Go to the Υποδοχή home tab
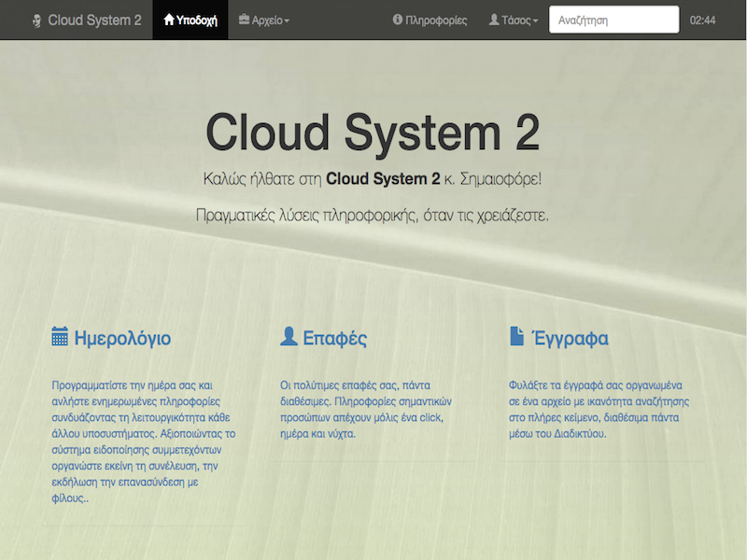This screenshot has width=747, height=560. pyautogui.click(x=190, y=20)
